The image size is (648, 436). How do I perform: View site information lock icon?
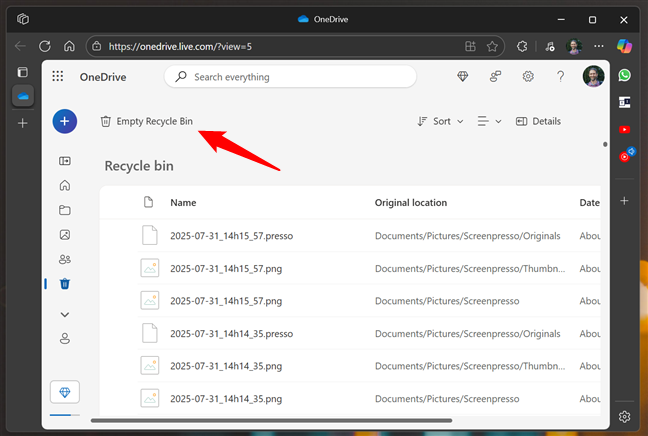[x=97, y=46]
